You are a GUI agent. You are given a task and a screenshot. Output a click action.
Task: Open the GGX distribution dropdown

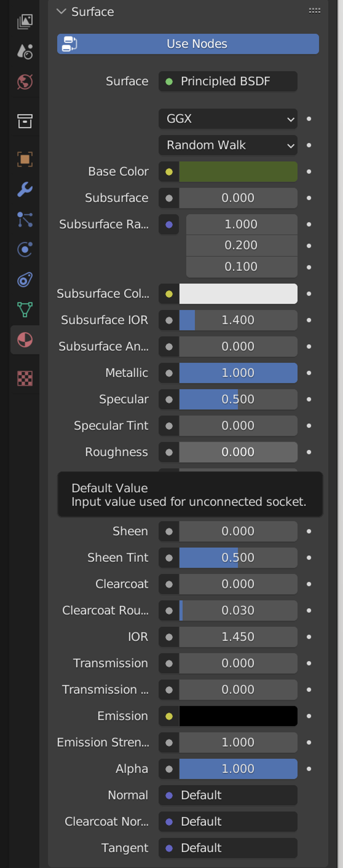[228, 119]
